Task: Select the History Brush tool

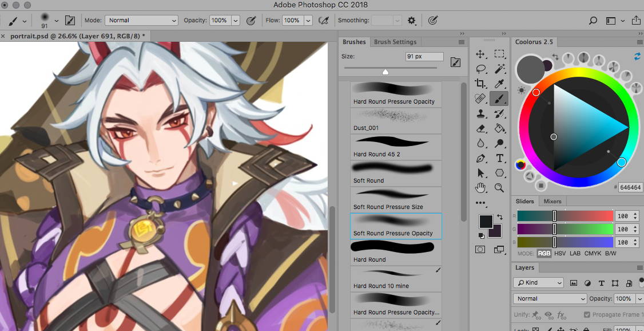Action: (499, 113)
